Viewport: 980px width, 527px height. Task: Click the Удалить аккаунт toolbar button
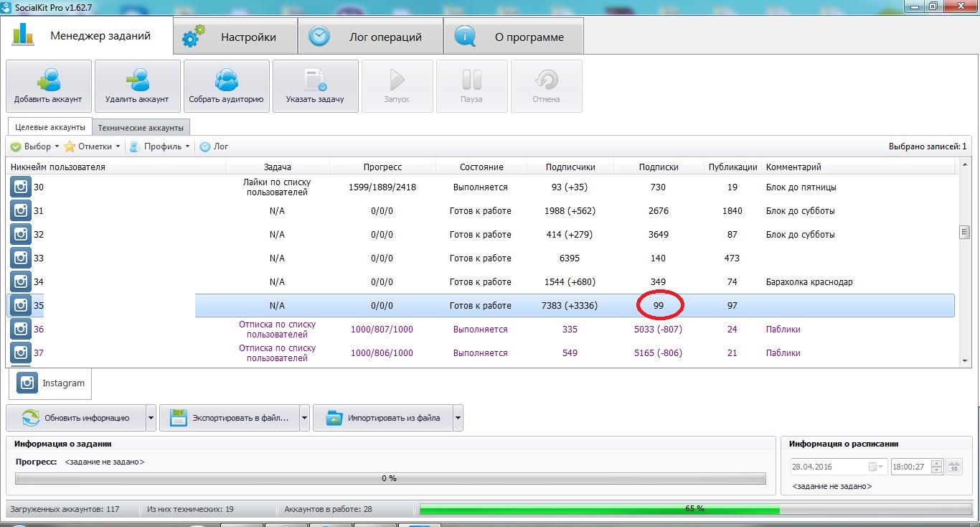point(137,86)
